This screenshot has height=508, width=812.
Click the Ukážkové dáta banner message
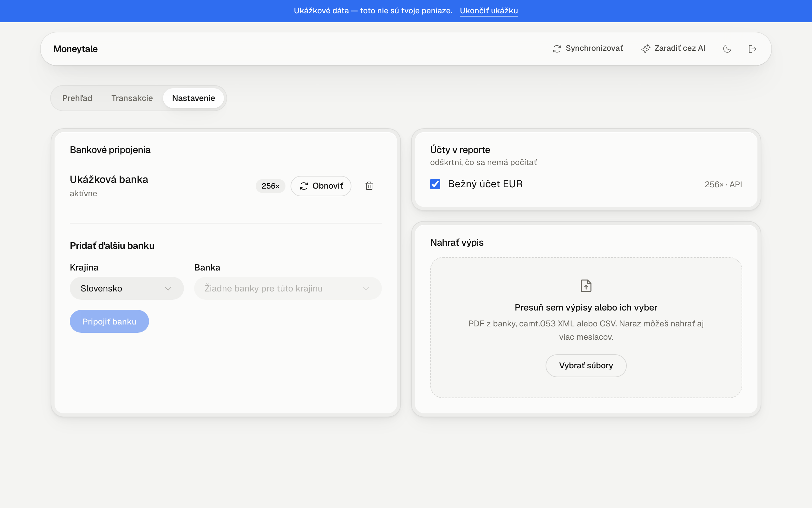(x=373, y=11)
